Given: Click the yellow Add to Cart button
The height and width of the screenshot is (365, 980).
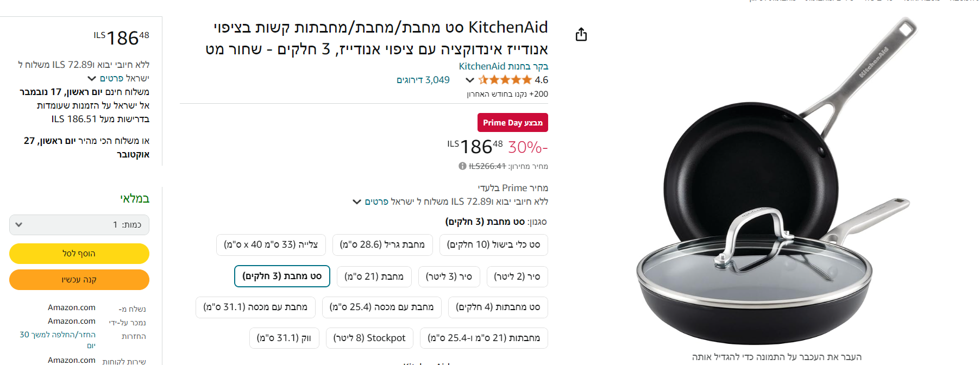Looking at the screenshot, I should [x=79, y=254].
